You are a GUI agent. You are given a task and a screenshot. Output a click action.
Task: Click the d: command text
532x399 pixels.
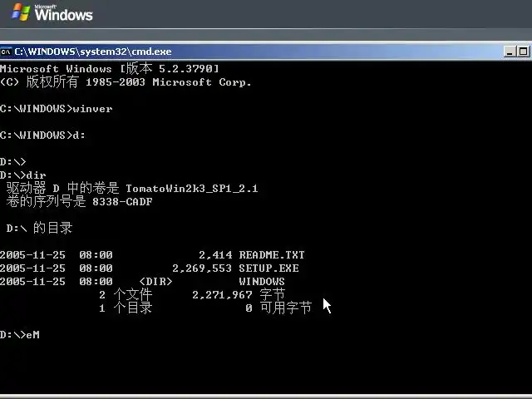[79, 135]
